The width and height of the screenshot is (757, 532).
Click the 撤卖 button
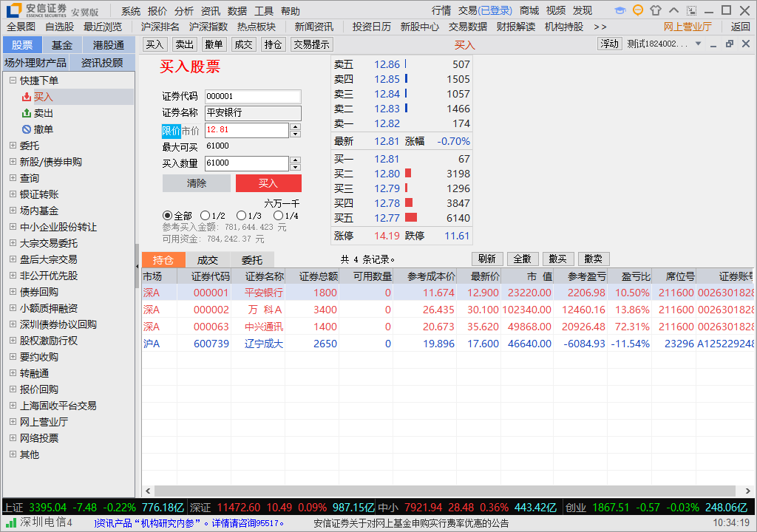click(x=594, y=259)
